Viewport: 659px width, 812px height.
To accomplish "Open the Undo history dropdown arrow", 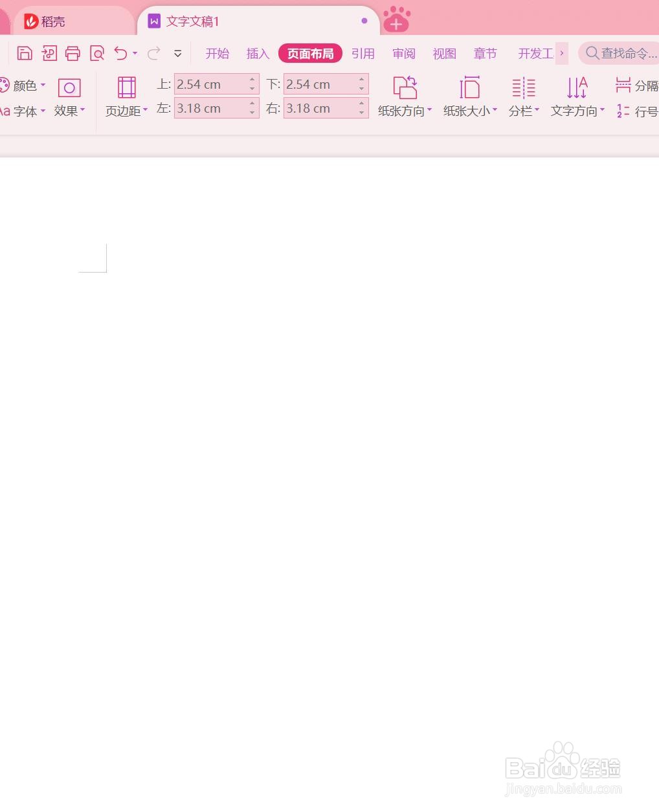I will point(135,54).
